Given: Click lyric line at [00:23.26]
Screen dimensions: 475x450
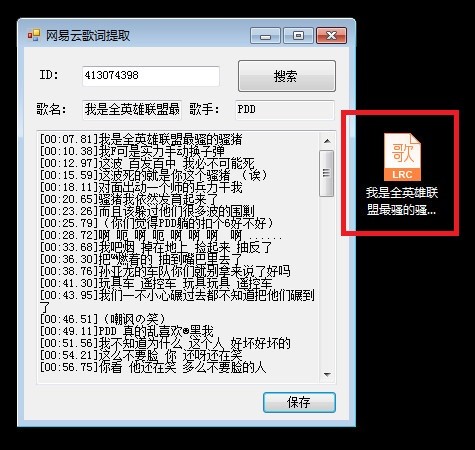Looking at the screenshot, I should click(x=147, y=211).
